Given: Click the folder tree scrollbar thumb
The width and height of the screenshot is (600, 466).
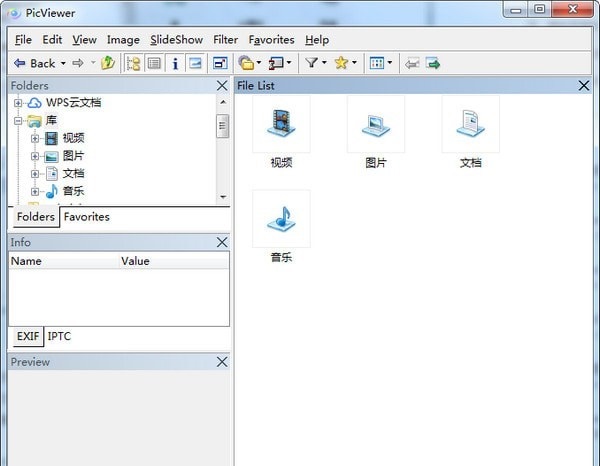Looking at the screenshot, I should point(223,126).
